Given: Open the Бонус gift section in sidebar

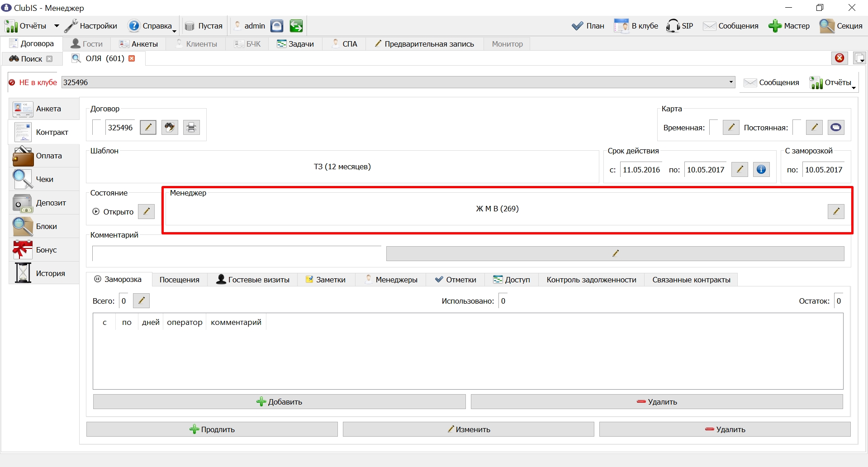Looking at the screenshot, I should [44, 250].
